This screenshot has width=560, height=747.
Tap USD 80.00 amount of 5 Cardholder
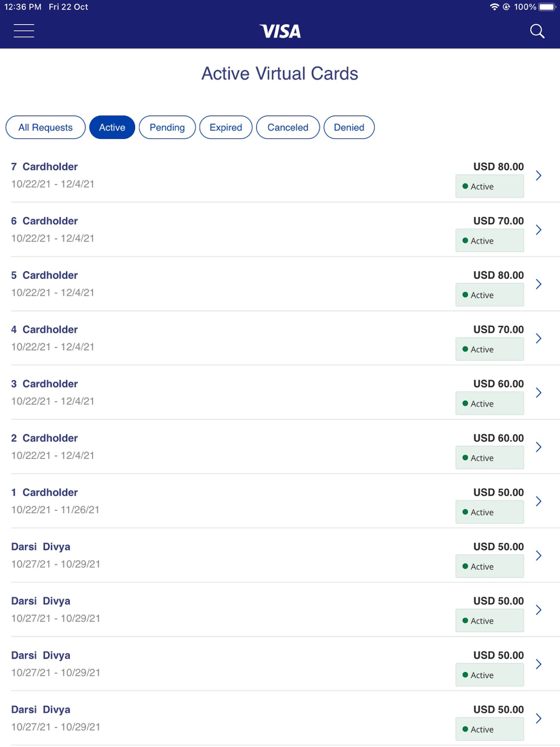pos(498,275)
